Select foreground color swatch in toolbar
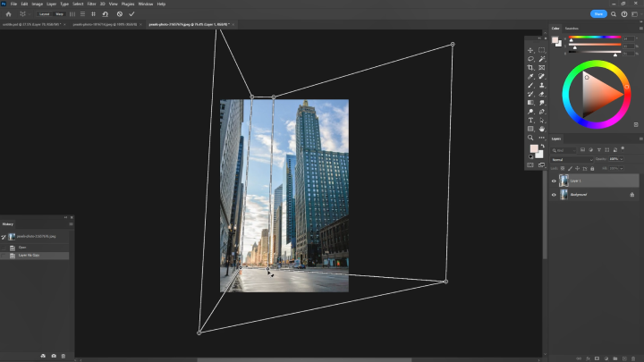Viewport: 644px width, 362px height. 534,148
